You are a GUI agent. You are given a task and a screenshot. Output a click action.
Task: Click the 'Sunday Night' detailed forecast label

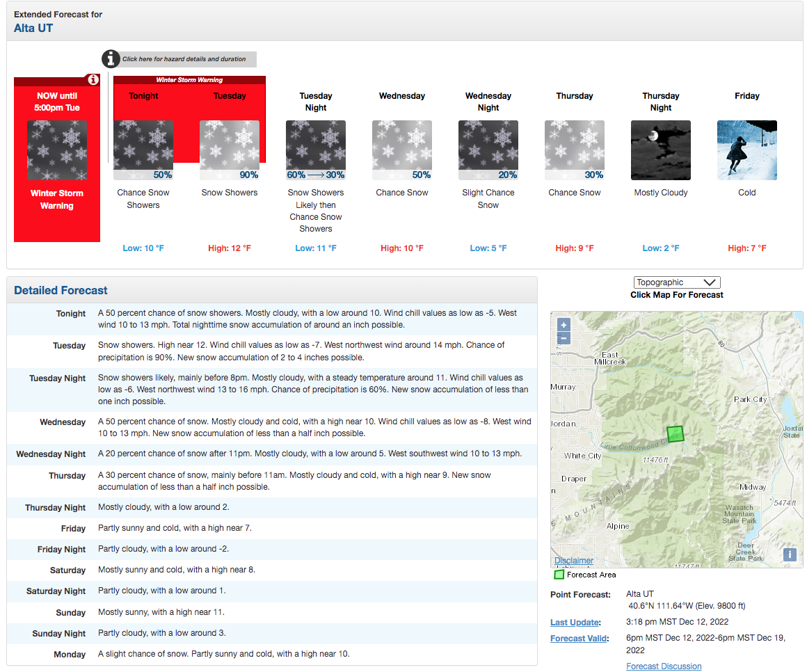pos(59,634)
